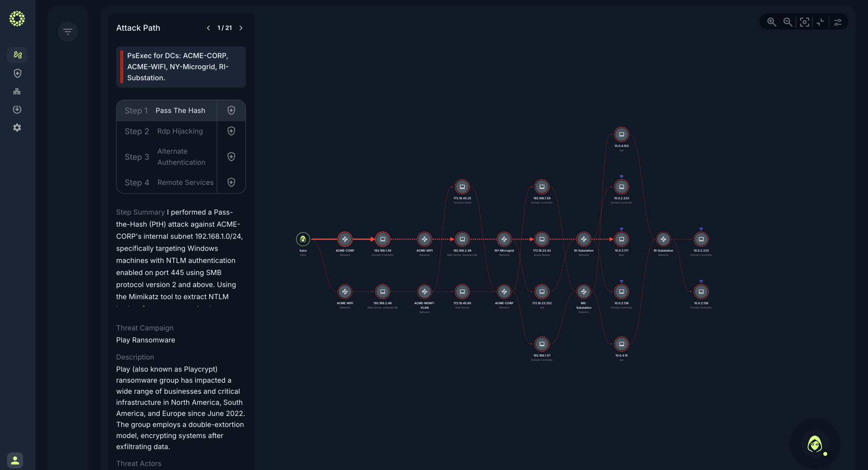Screen dimensions: 868x470
Task: Zoom out of the attack graph
Action: click(787, 22)
